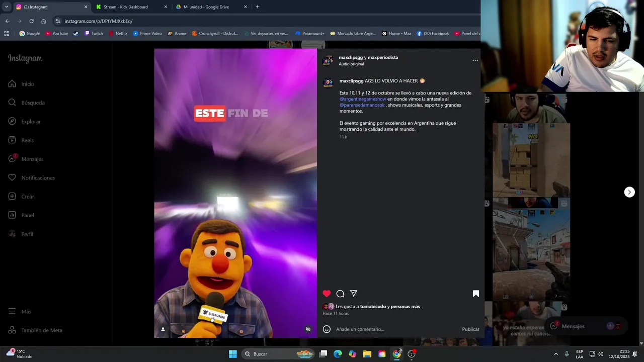Open Mensajes in the left sidebar
Screen dimensions: 644x362
pyautogui.click(x=26, y=159)
